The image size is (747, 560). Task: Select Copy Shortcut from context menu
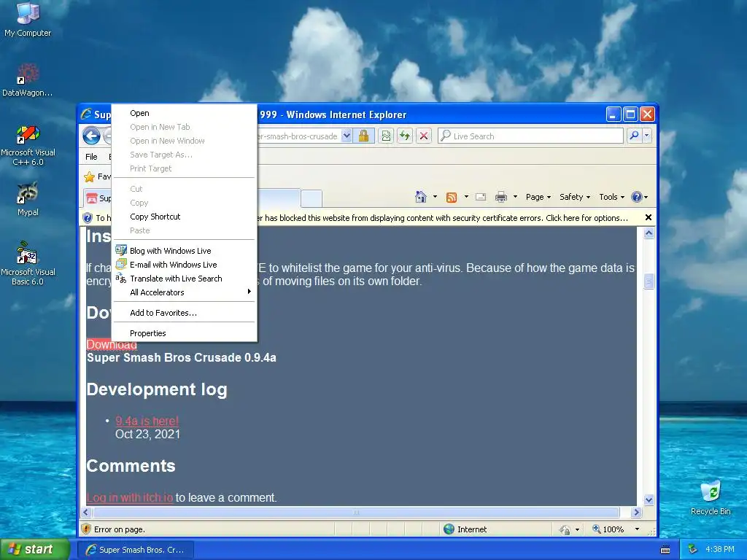[x=185, y=217]
